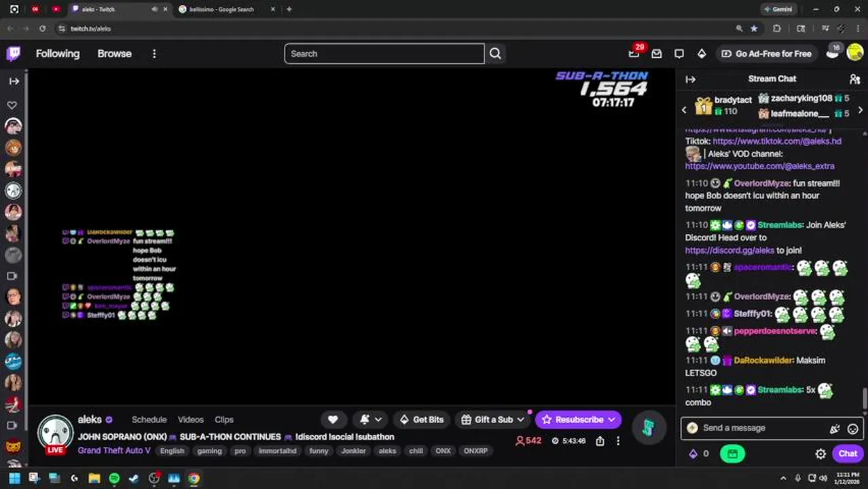868x489 pixels.
Task: Click the Send a message field
Action: point(771,428)
